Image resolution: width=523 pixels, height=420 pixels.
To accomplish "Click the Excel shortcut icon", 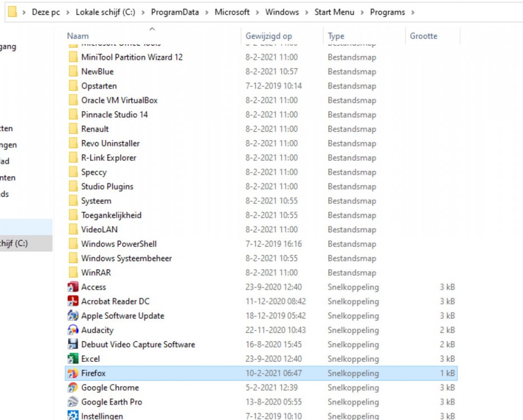I will pyautogui.click(x=73, y=358).
